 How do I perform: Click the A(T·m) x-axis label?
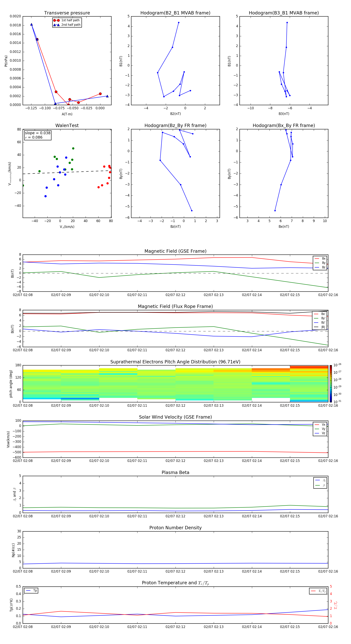pyautogui.click(x=67, y=114)
